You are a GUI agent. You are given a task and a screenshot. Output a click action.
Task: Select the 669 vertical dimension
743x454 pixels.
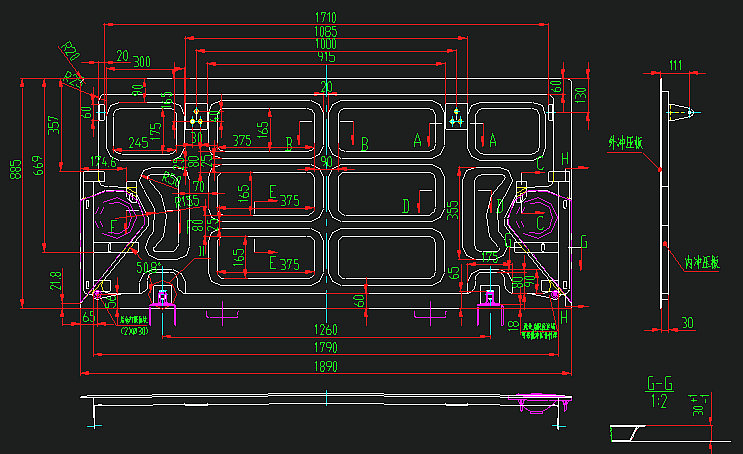coord(37,165)
